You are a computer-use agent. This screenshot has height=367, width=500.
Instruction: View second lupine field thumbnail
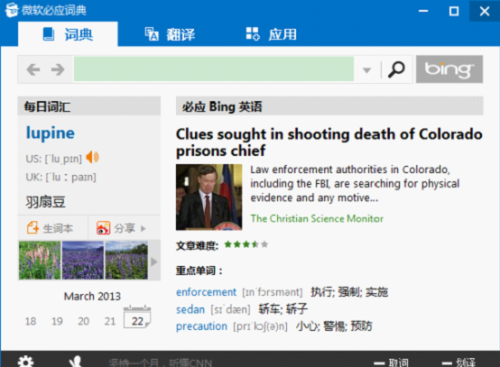[83, 260]
